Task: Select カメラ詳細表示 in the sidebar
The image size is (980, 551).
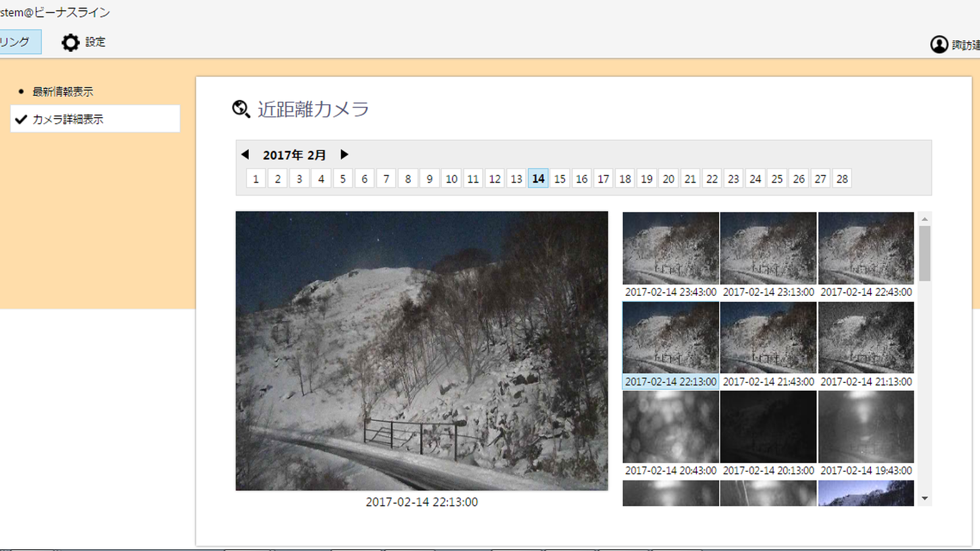Action: tap(95, 119)
